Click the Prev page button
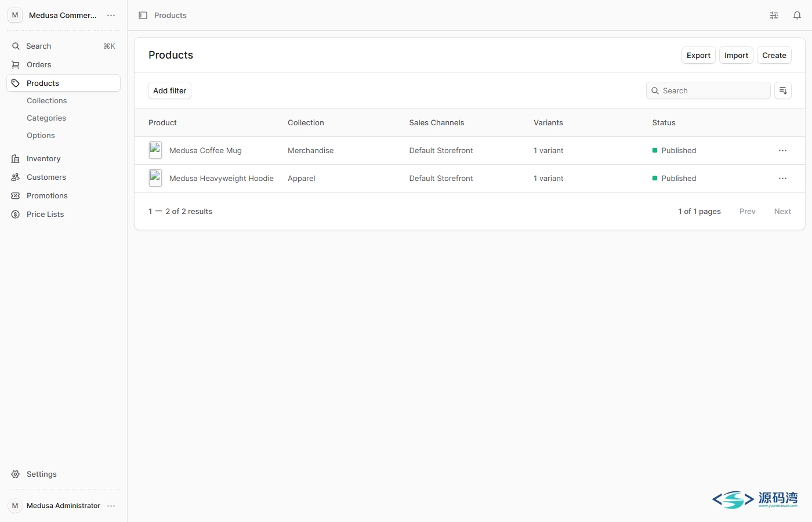The width and height of the screenshot is (812, 522). (x=747, y=212)
